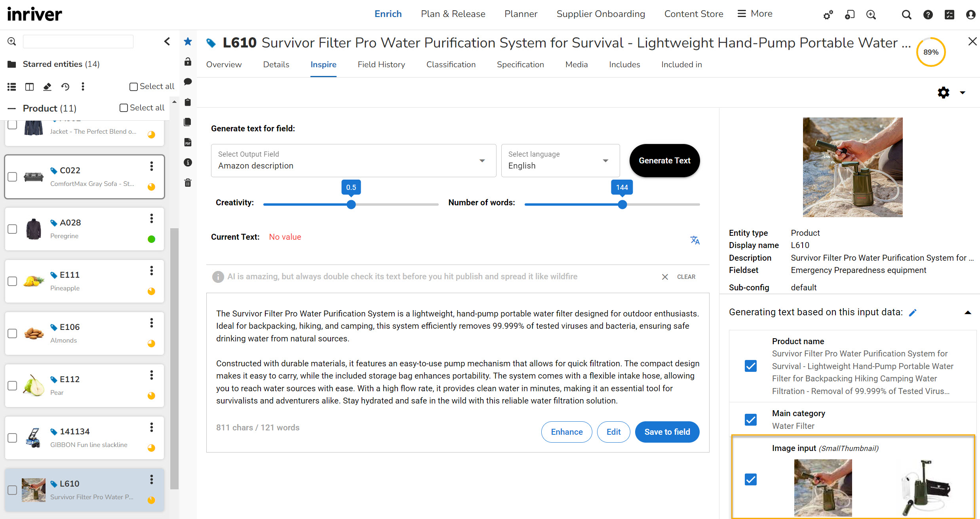The height and width of the screenshot is (519, 980).
Task: Click Save to field button
Action: click(667, 432)
